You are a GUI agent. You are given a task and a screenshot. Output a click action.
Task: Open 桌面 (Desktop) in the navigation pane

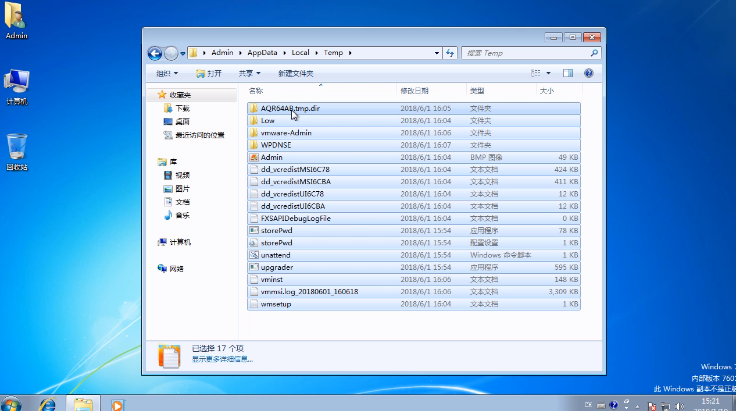pyautogui.click(x=176, y=122)
